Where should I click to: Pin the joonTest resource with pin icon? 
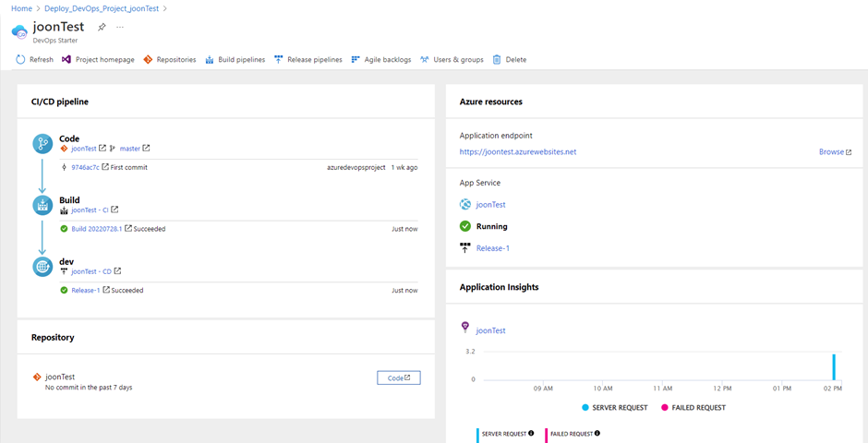102,27
